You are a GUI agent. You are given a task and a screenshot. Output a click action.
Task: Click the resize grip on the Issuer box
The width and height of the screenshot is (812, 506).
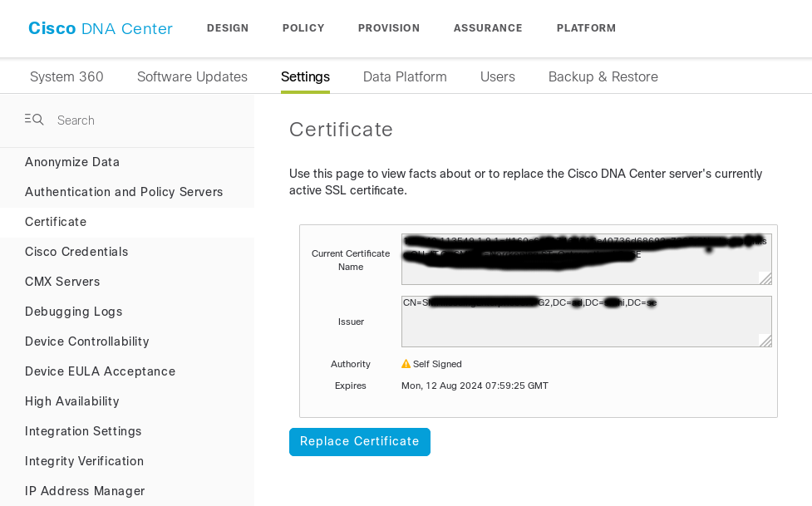point(764,341)
